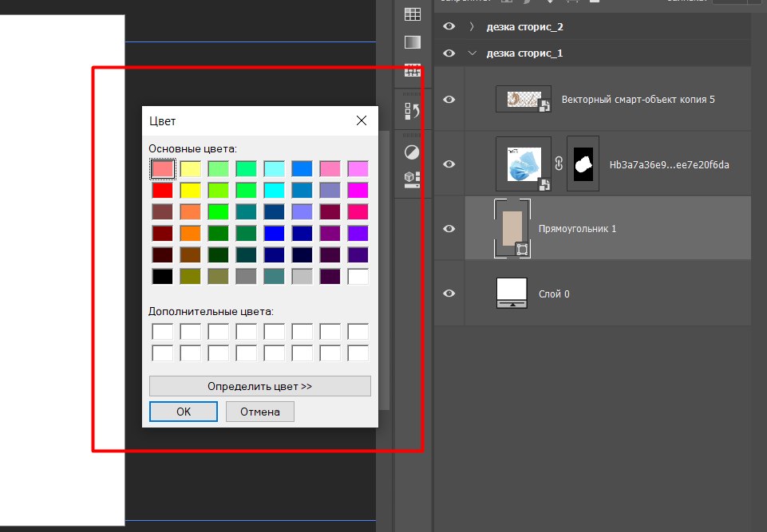Click smart object badge on Векторный смарт-объект thumbnail

pyautogui.click(x=544, y=105)
